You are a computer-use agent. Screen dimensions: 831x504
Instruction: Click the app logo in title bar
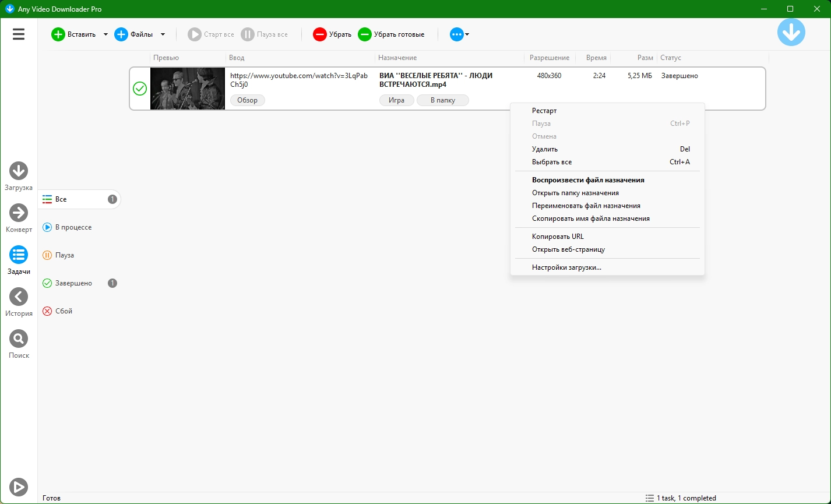tap(9, 9)
